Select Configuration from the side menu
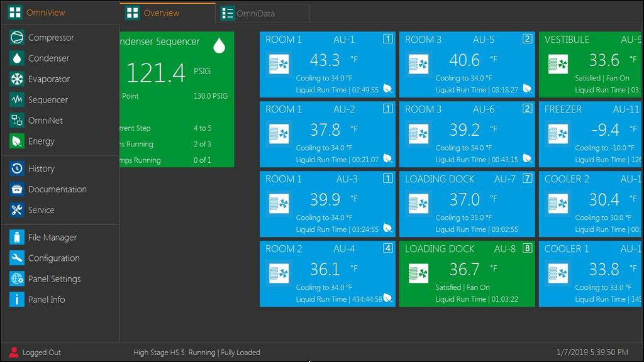Screen dimensions: 644x362 (x=53, y=258)
